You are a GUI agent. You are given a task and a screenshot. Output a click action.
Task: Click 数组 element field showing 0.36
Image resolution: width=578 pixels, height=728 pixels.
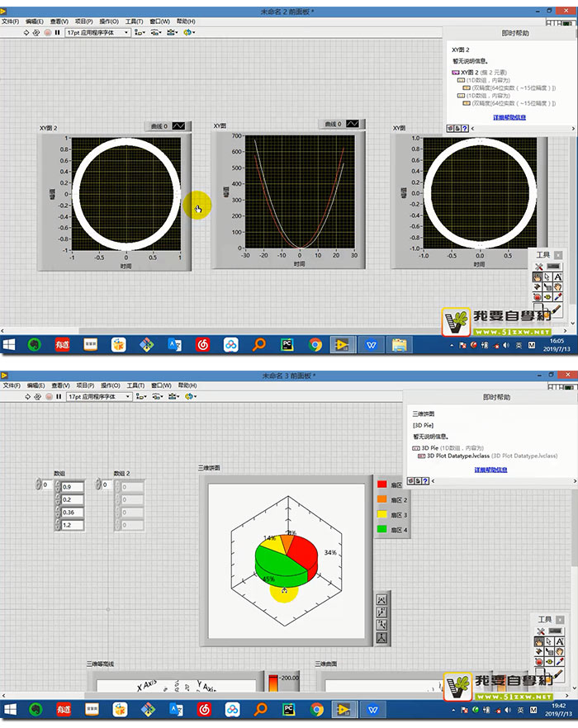(x=73, y=512)
